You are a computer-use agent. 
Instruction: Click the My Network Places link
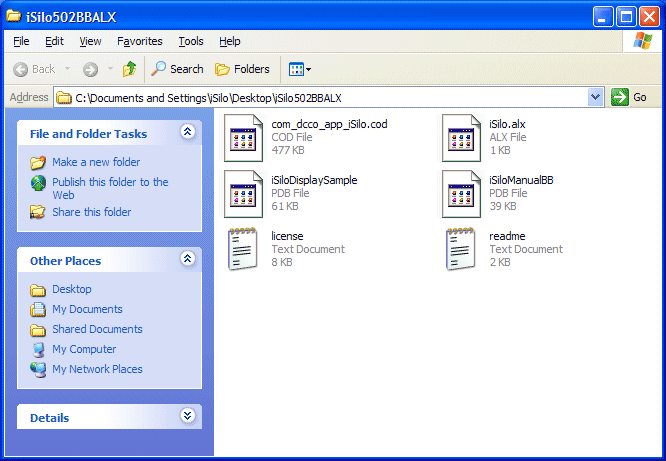coord(97,369)
